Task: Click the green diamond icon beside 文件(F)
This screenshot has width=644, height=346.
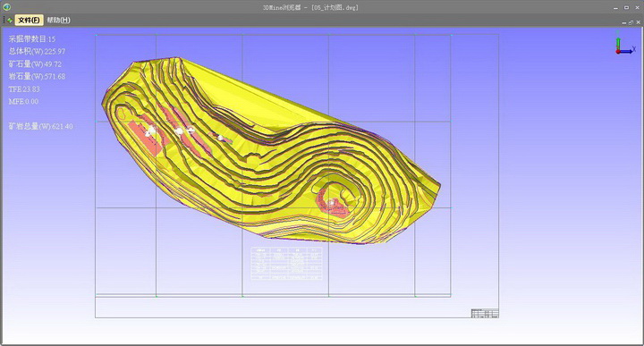Action: point(9,20)
